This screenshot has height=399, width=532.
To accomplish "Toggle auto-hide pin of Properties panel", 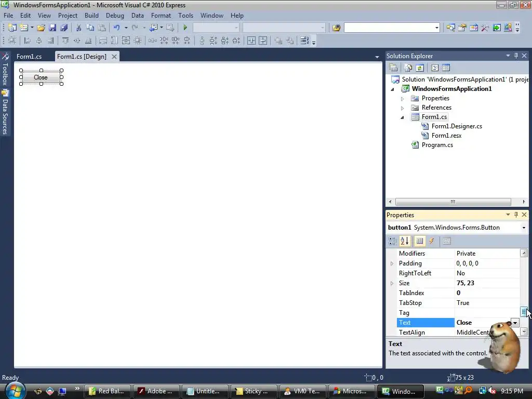I will [516, 215].
